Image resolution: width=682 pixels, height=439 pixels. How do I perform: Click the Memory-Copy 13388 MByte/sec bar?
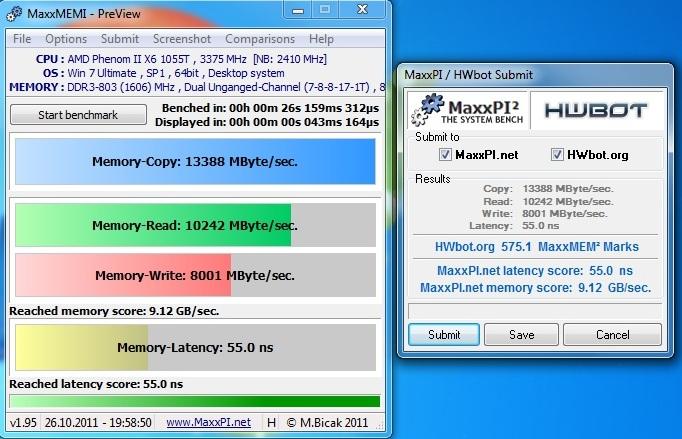(195, 161)
